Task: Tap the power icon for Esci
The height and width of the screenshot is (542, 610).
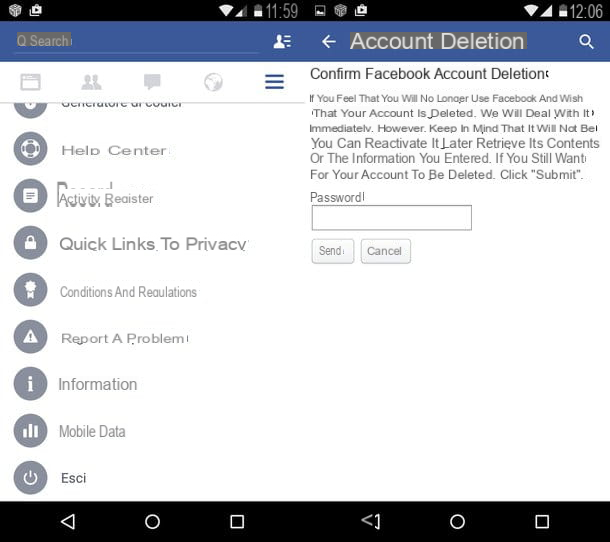Action: tap(30, 478)
